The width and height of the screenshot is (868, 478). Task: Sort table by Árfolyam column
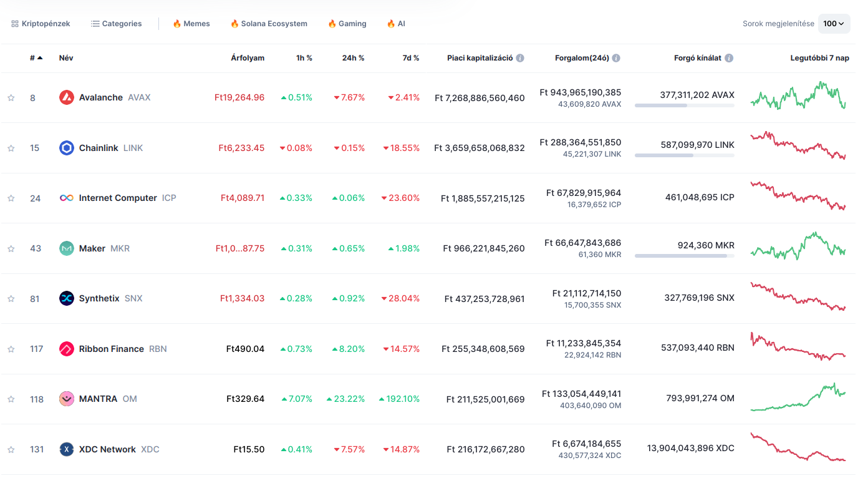(x=248, y=58)
